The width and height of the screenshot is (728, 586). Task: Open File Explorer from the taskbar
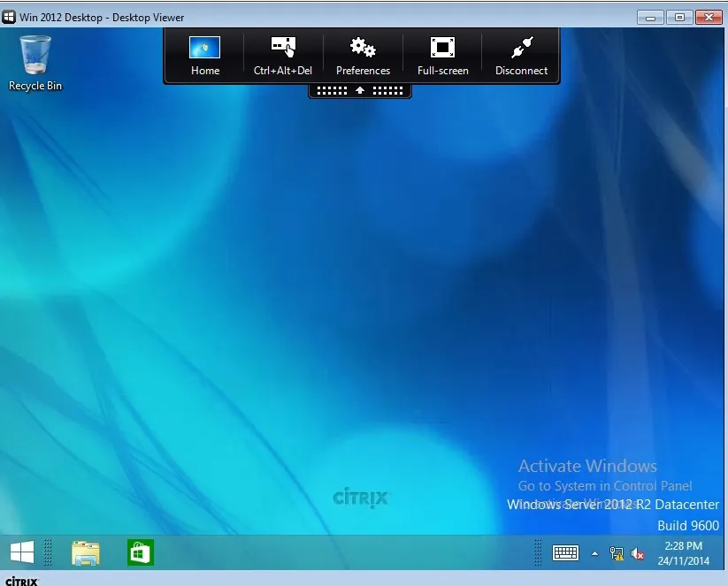86,552
